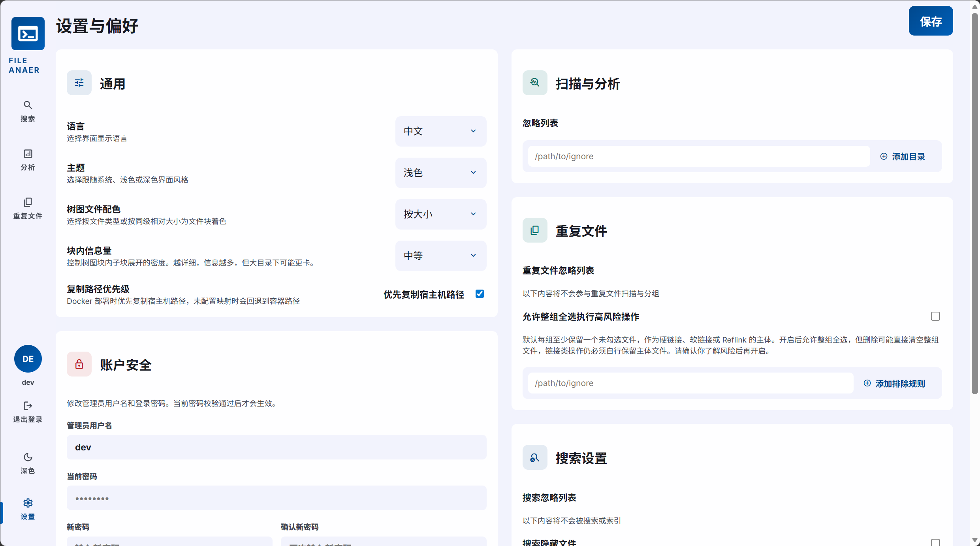Click the logout arrow icon
This screenshot has height=546, width=980.
click(x=28, y=406)
